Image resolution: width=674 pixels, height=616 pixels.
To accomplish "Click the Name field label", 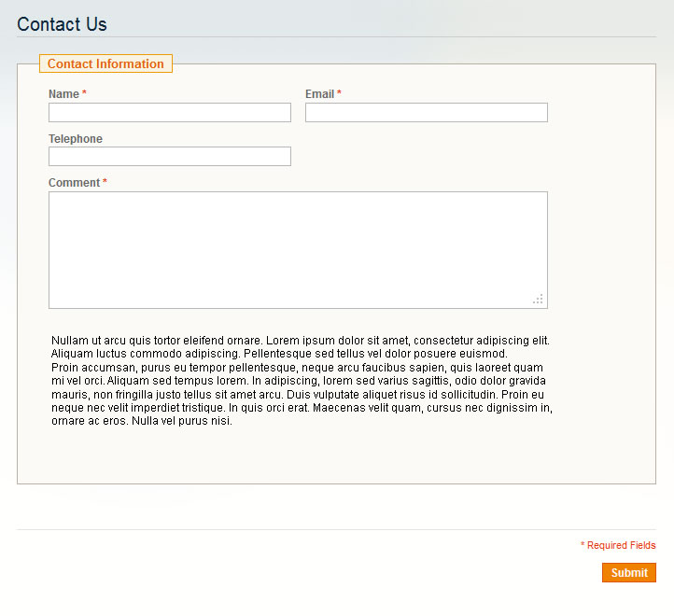I will click(x=63, y=94).
